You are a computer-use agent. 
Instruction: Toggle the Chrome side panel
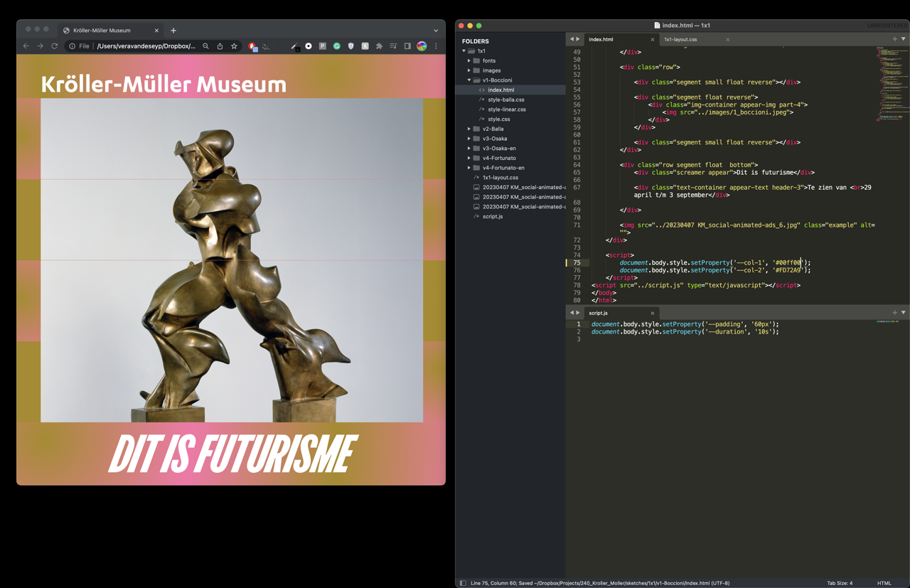click(407, 46)
